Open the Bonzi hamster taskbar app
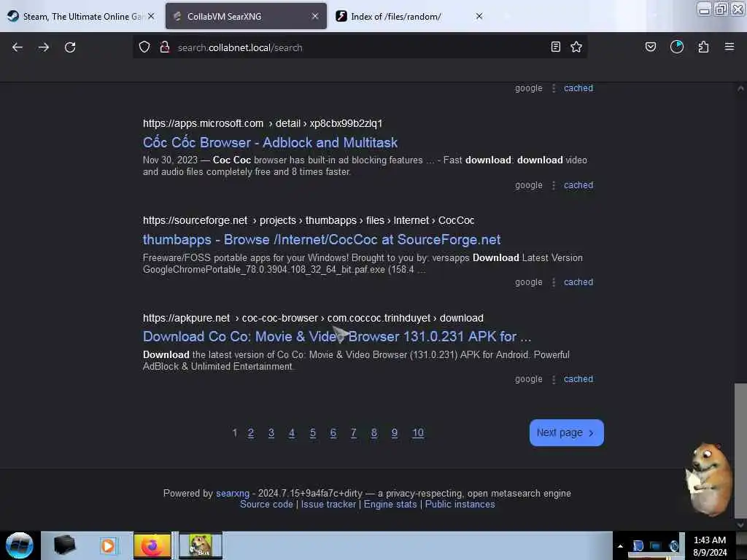This screenshot has height=560, width=747. pyautogui.click(x=200, y=545)
